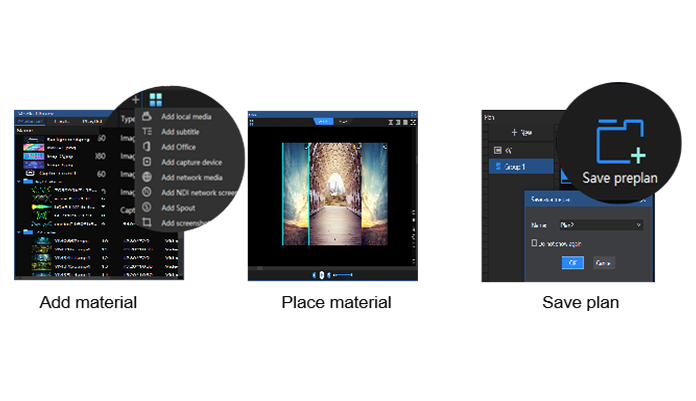This screenshot has height=401, width=696.
Task: Open the second media library tab
Action: (61, 121)
